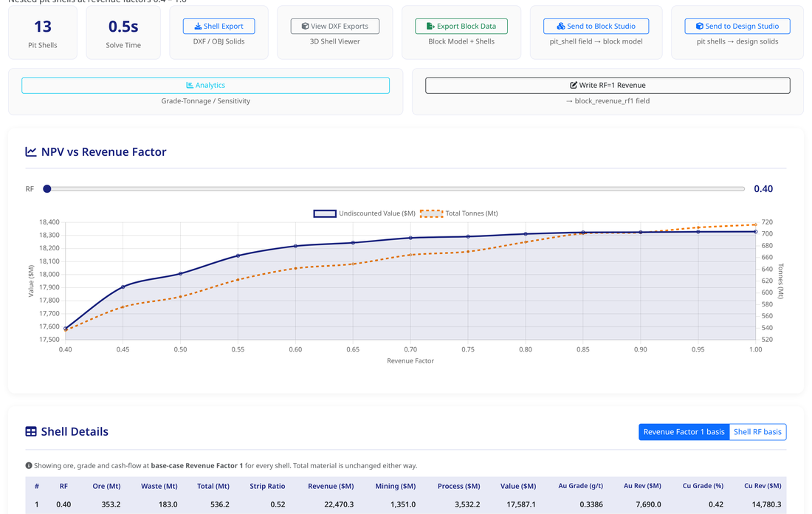
Task: Select Revenue Factor 1 basis
Action: [x=684, y=431]
